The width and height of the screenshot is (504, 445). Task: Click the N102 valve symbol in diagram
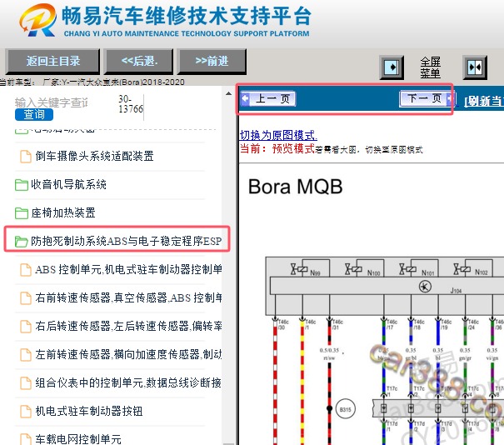462,269
